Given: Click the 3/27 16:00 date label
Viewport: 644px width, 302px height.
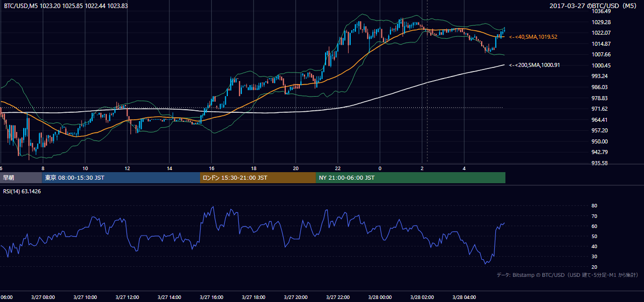Looking at the screenshot, I should tap(211, 297).
